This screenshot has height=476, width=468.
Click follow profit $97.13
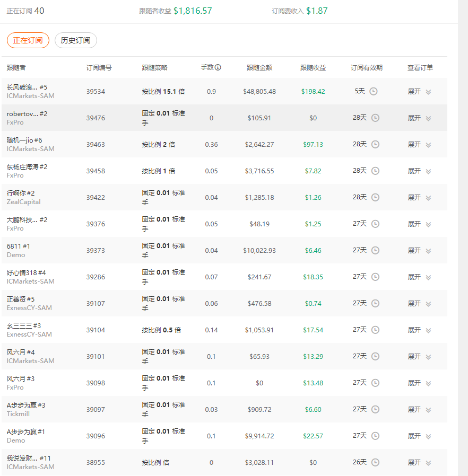pos(313,145)
